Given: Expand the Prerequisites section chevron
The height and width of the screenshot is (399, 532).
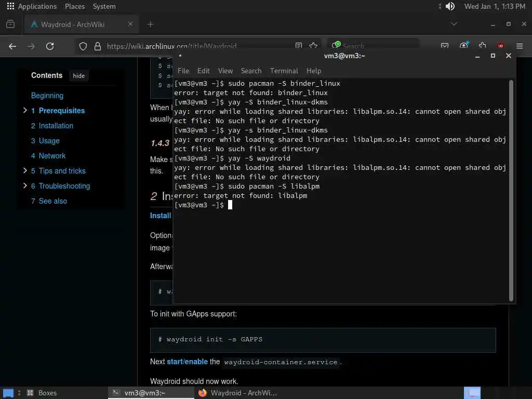Looking at the screenshot, I should click(25, 110).
